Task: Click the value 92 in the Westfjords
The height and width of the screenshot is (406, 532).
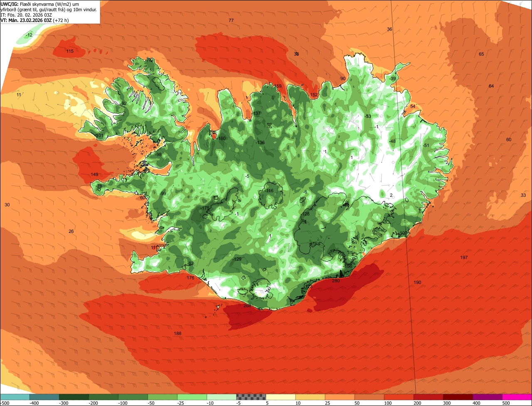Action: pyautogui.click(x=124, y=104)
